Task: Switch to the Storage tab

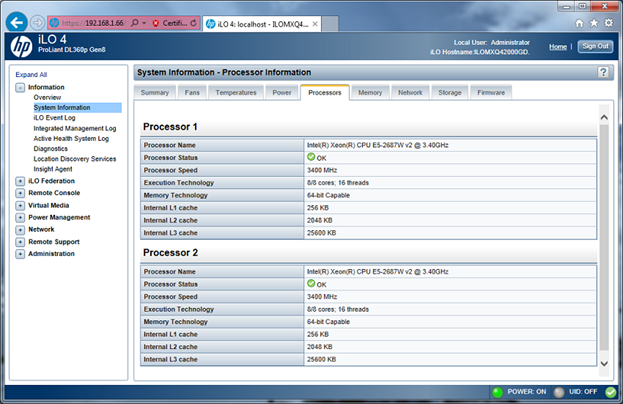Action: pos(450,93)
